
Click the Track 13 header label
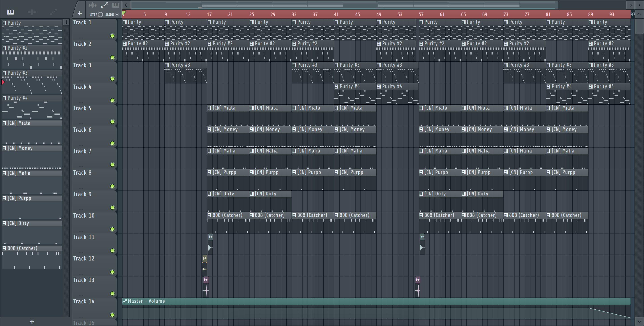(84, 280)
